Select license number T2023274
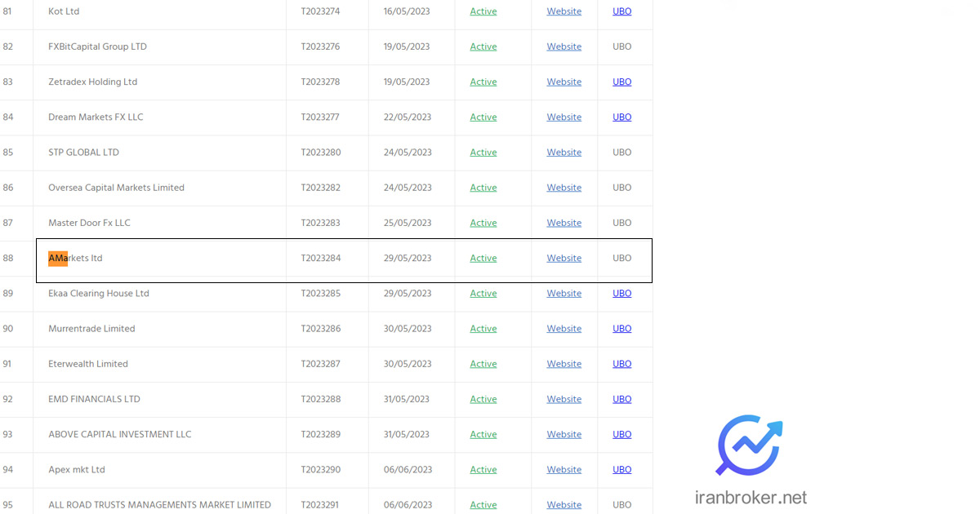 321,11
